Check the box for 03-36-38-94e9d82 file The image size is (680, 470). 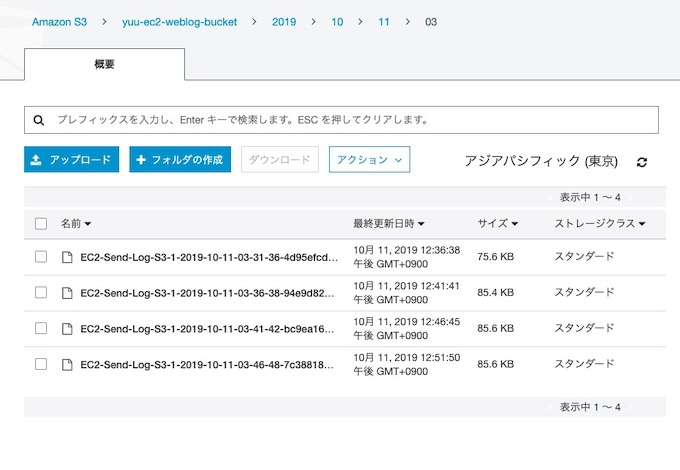click(x=41, y=293)
